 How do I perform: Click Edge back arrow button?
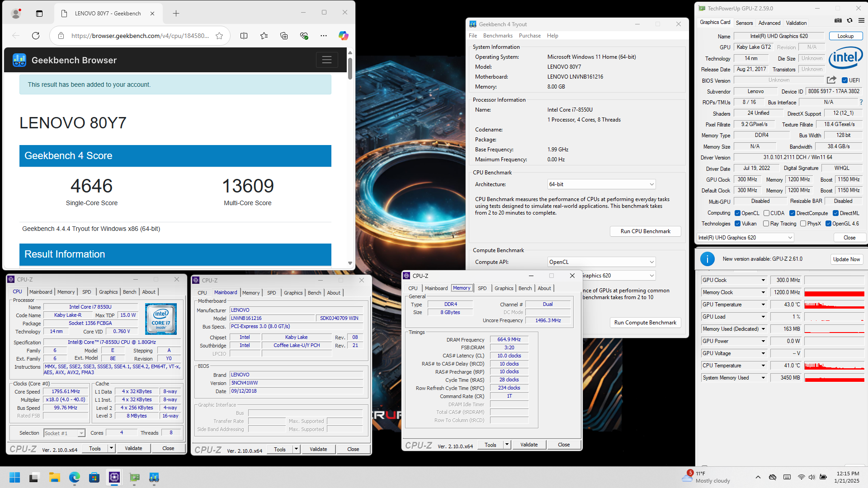coord(16,36)
